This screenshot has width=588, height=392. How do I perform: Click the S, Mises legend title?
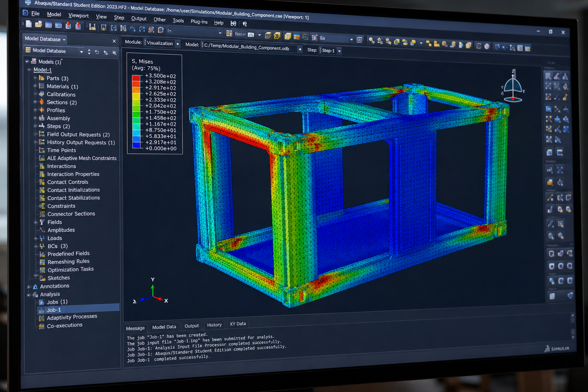pyautogui.click(x=142, y=61)
